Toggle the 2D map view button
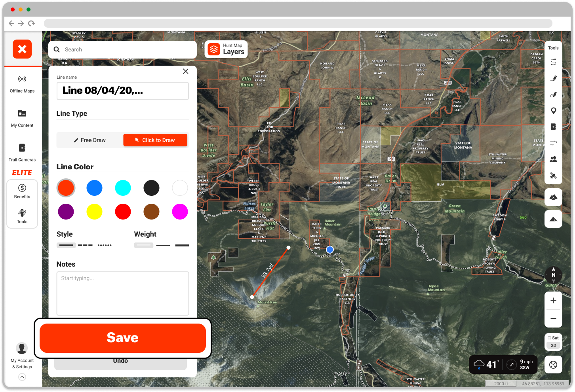Image resolution: width=575 pixels, height=392 pixels. pos(553,345)
